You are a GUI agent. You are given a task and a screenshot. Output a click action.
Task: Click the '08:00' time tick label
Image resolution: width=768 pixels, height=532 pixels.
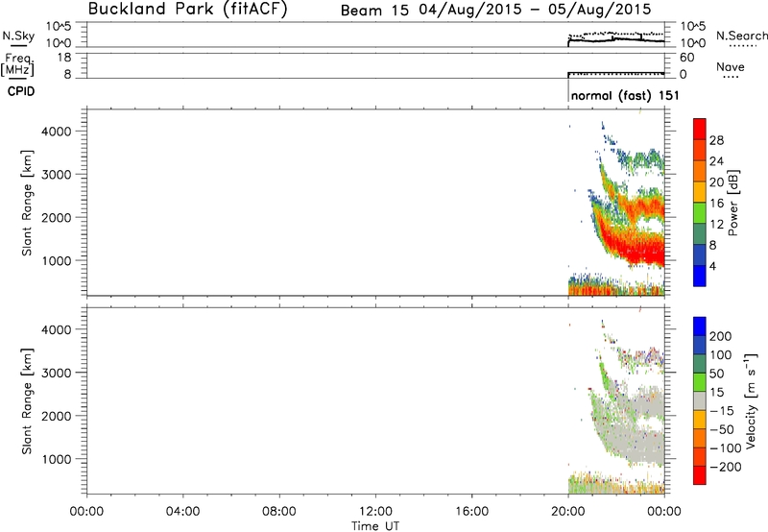[279, 512]
